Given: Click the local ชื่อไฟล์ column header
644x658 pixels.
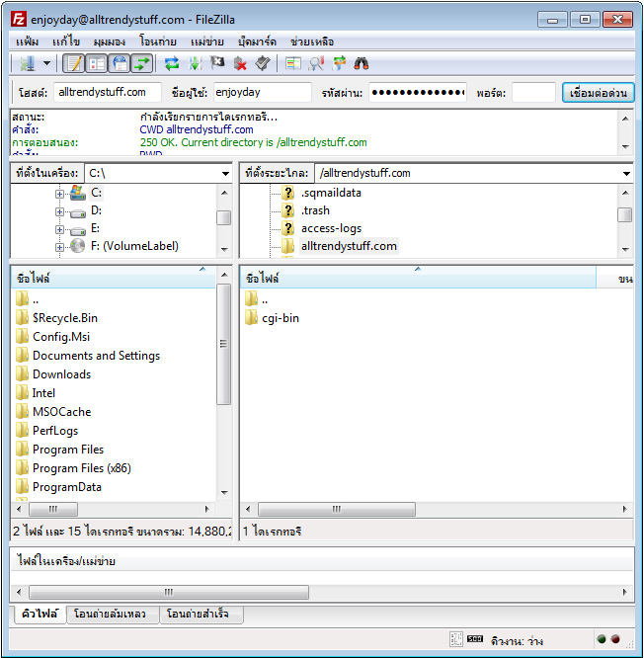Looking at the screenshot, I should pos(113,279).
